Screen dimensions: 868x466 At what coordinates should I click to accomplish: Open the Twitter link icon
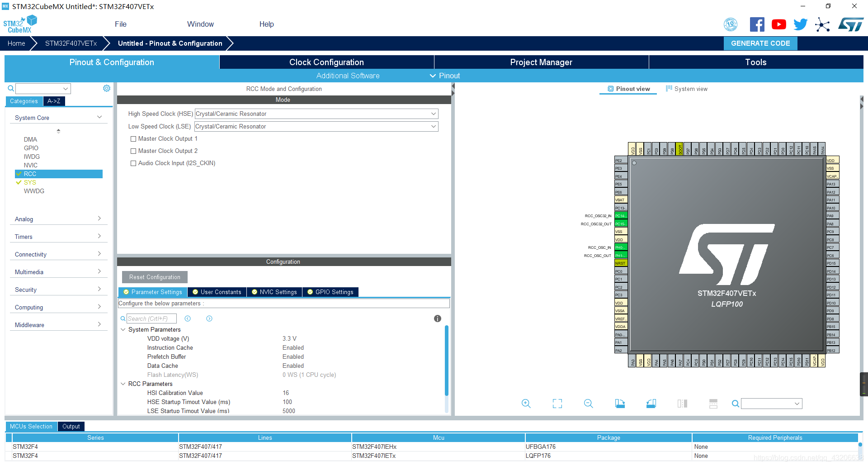click(x=800, y=24)
